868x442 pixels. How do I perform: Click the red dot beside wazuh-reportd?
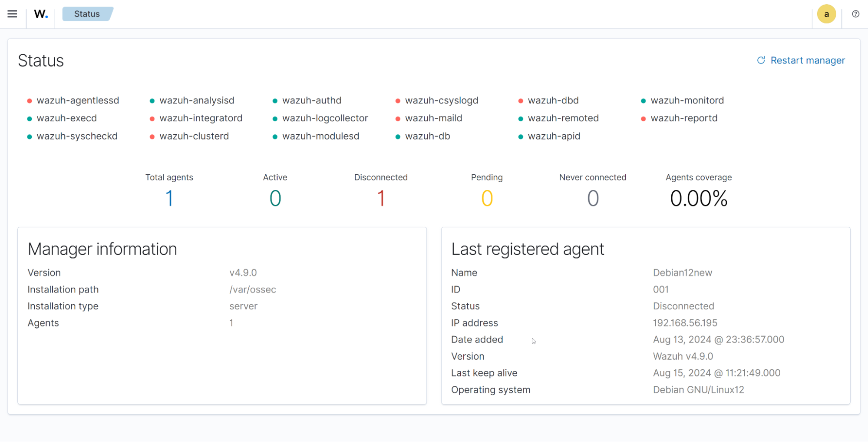(x=643, y=119)
